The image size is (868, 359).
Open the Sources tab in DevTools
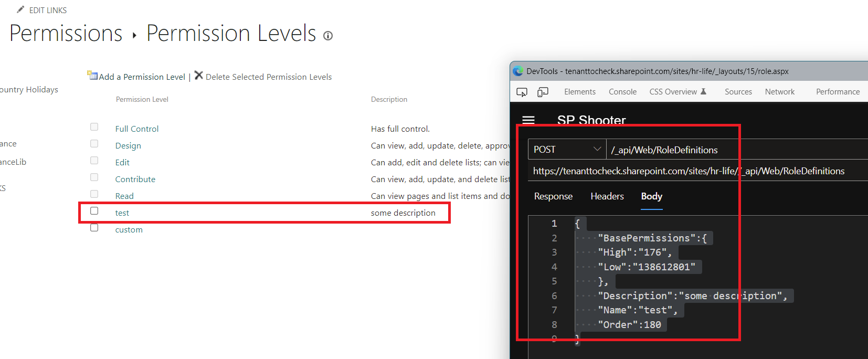point(738,92)
